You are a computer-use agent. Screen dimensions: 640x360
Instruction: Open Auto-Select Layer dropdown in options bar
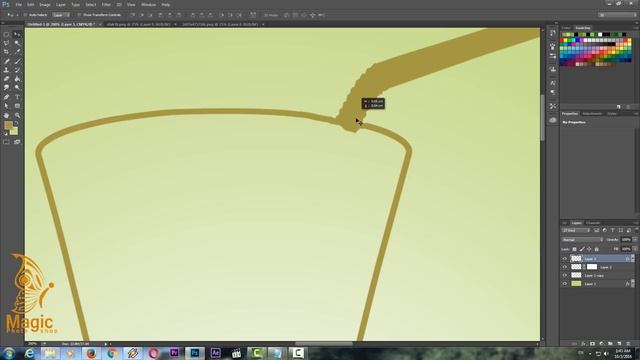[x=61, y=15]
